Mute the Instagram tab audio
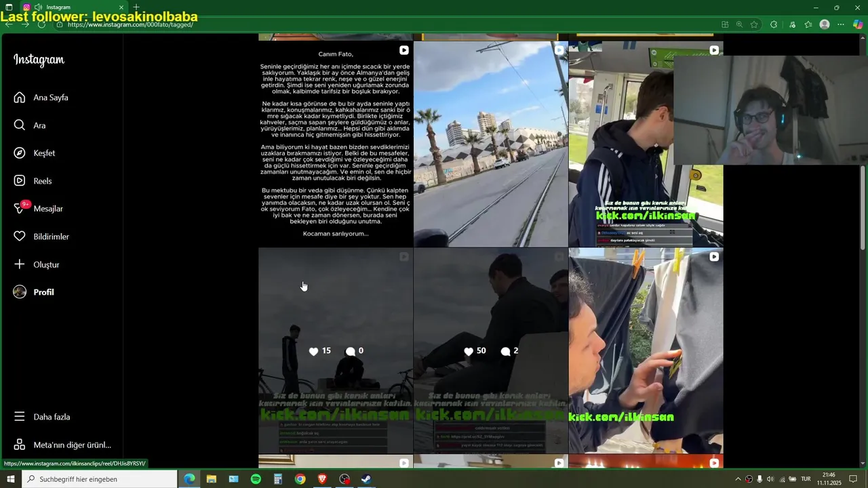Image resolution: width=868 pixels, height=488 pixels. (x=38, y=7)
